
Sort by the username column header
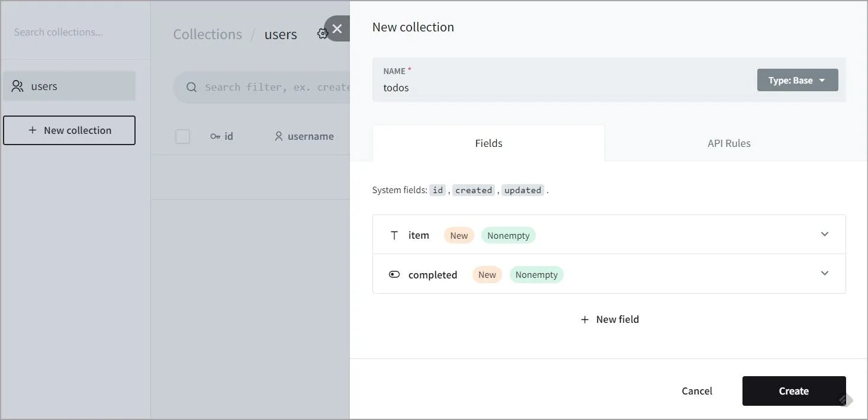[x=304, y=136]
